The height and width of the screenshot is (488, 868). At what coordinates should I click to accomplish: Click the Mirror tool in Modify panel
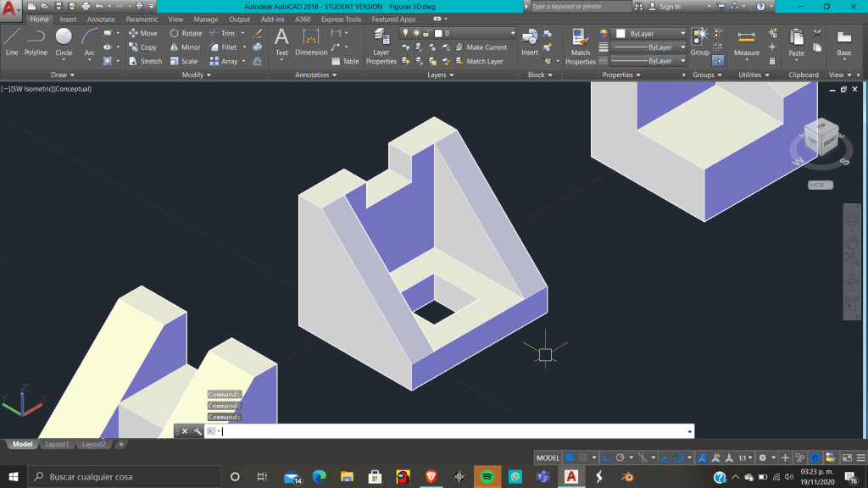tap(185, 47)
